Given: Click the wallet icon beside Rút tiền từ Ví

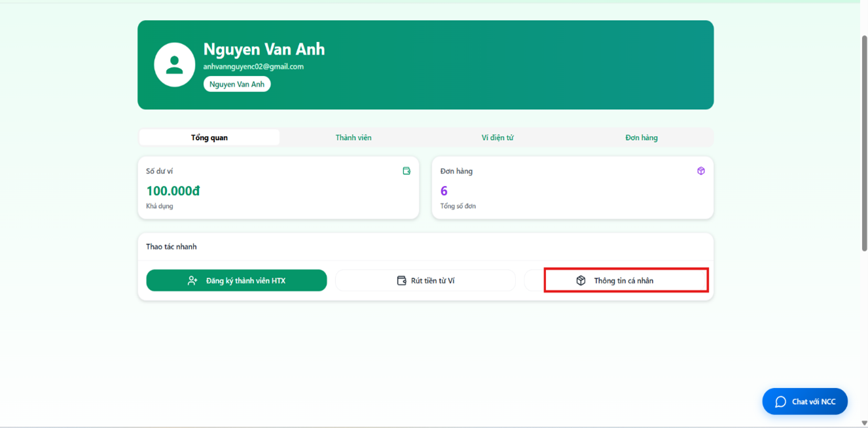Looking at the screenshot, I should 402,280.
